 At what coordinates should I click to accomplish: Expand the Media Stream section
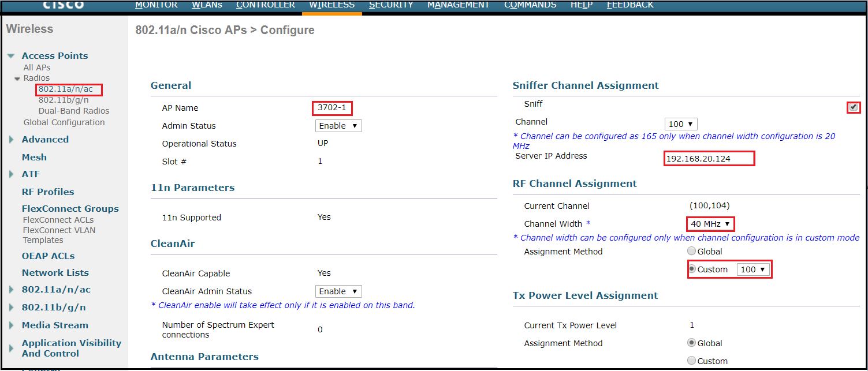[12, 325]
